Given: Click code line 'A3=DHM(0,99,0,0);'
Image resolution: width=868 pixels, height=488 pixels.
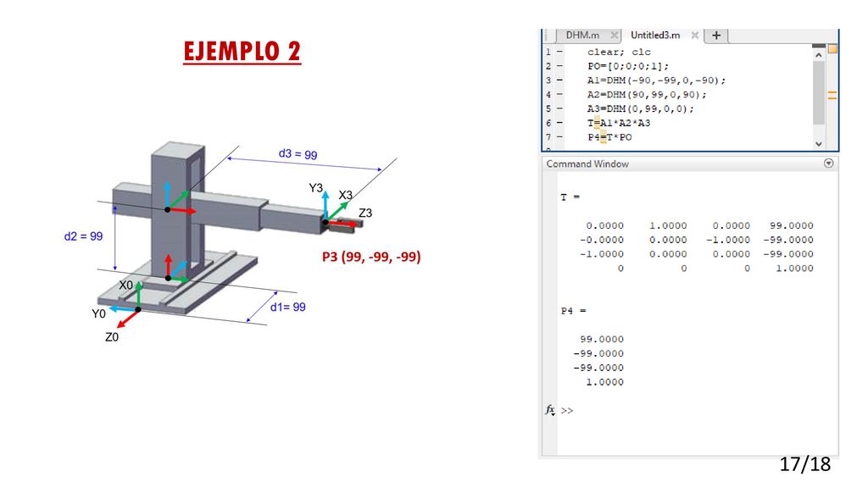Looking at the screenshot, I should [641, 108].
